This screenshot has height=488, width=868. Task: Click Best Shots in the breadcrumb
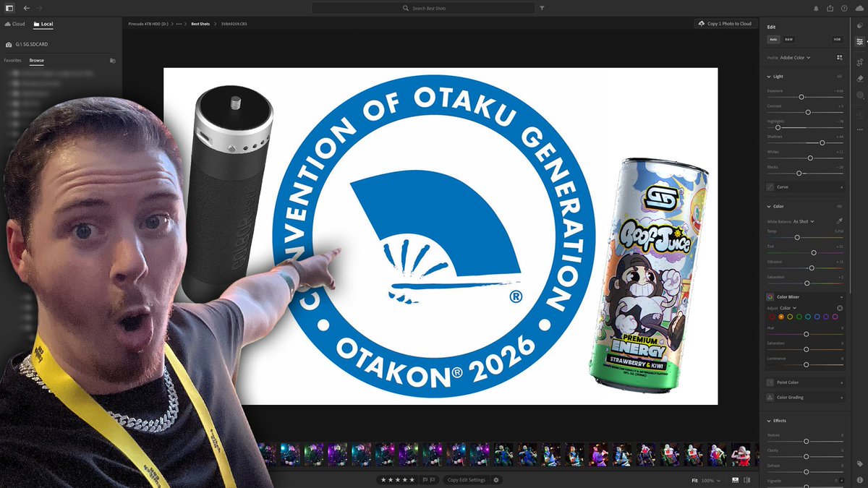tap(200, 24)
